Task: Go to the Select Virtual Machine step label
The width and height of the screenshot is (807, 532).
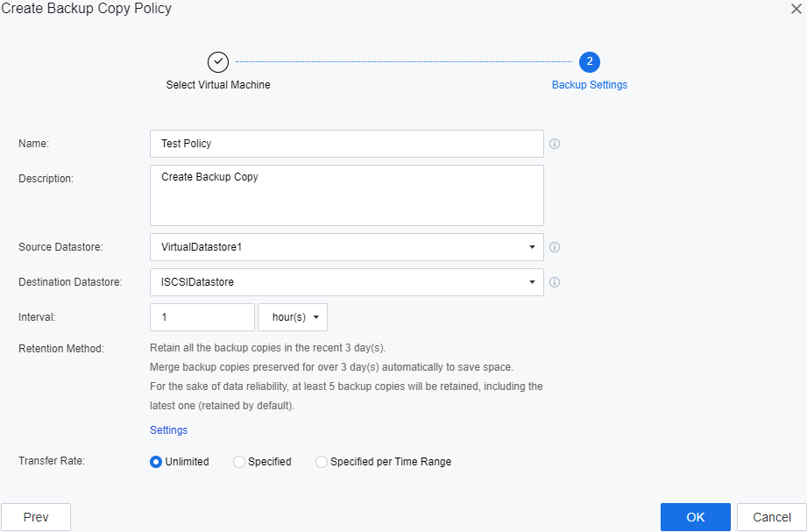Action: pos(218,85)
